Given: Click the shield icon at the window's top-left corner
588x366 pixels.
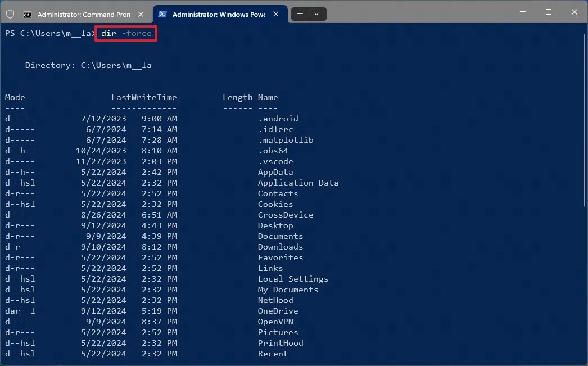Looking at the screenshot, I should tap(10, 13).
